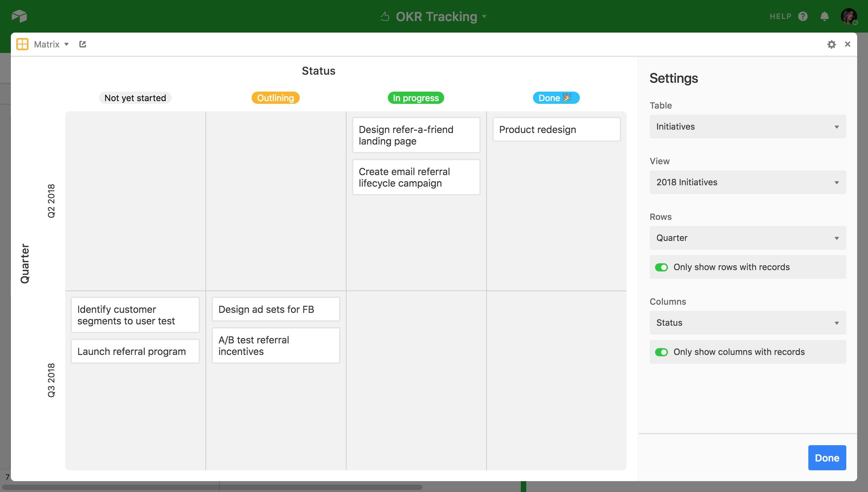Viewport: 868px width, 492px height.
Task: Click the hand icon beside OKR Tracking
Action: 385,16
